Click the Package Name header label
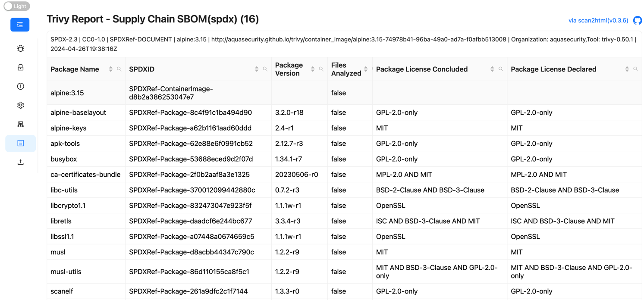 (75, 69)
